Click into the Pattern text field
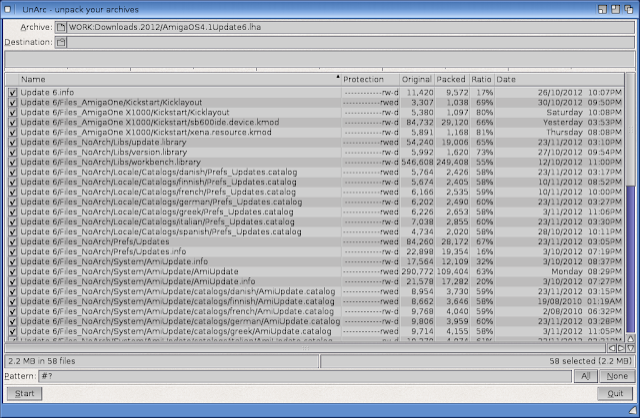The height and width of the screenshot is (418, 640). click(x=300, y=376)
